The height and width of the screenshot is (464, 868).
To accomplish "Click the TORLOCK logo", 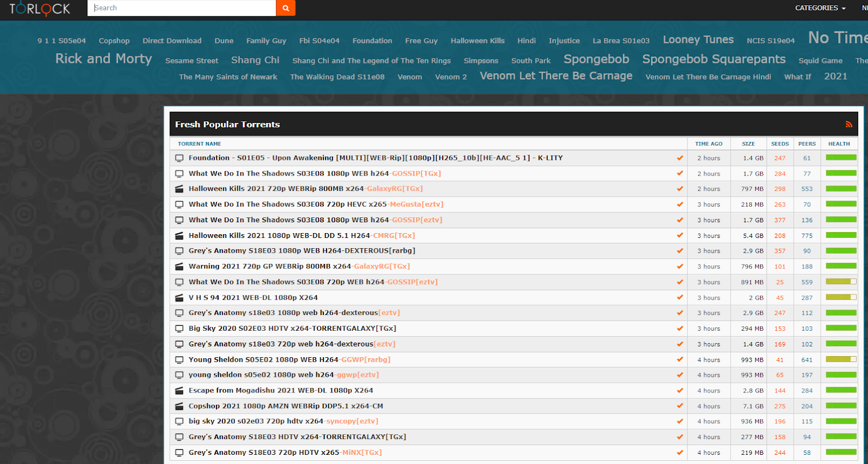I will 40,9.
